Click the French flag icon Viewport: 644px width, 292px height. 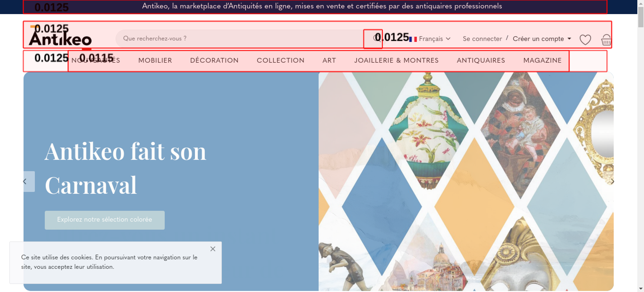[413, 39]
